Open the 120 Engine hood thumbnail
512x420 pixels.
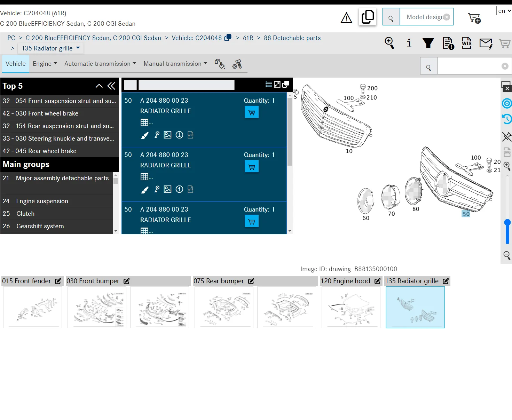351,307
